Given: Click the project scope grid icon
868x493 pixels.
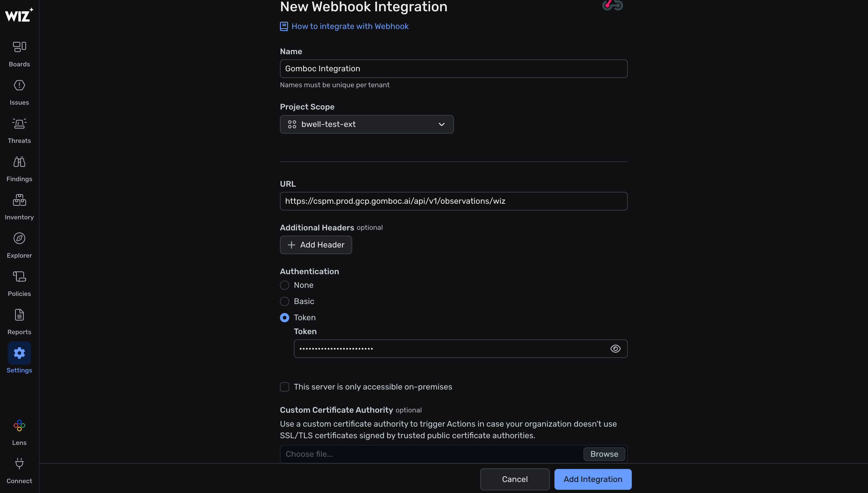Looking at the screenshot, I should click(x=292, y=124).
